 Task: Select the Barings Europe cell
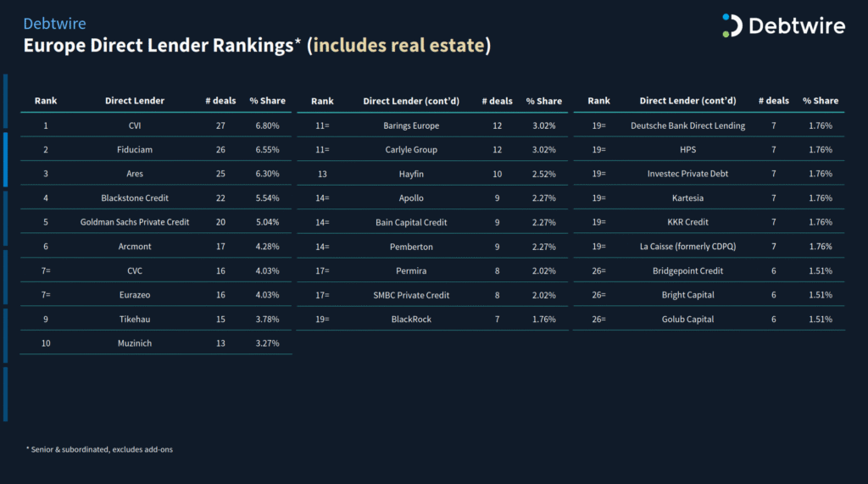(411, 125)
